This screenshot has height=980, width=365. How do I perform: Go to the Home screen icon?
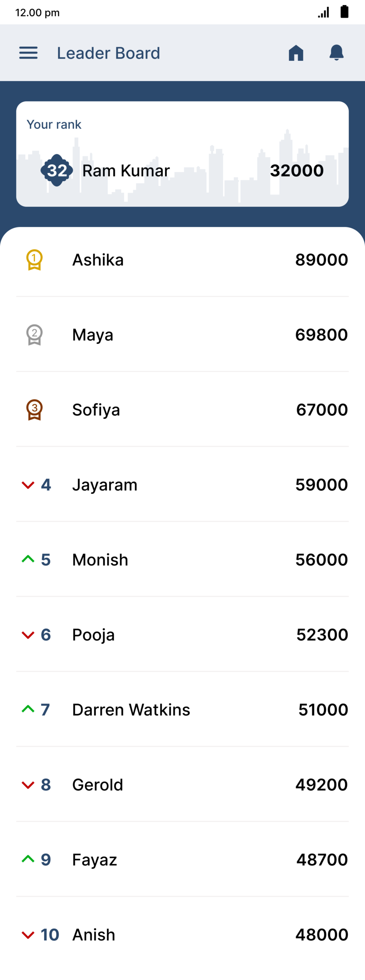pos(296,53)
